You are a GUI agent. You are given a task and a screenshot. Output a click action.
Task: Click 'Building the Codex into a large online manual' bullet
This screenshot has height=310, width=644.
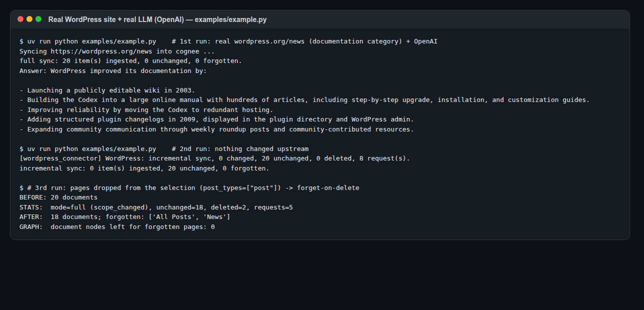(x=305, y=100)
